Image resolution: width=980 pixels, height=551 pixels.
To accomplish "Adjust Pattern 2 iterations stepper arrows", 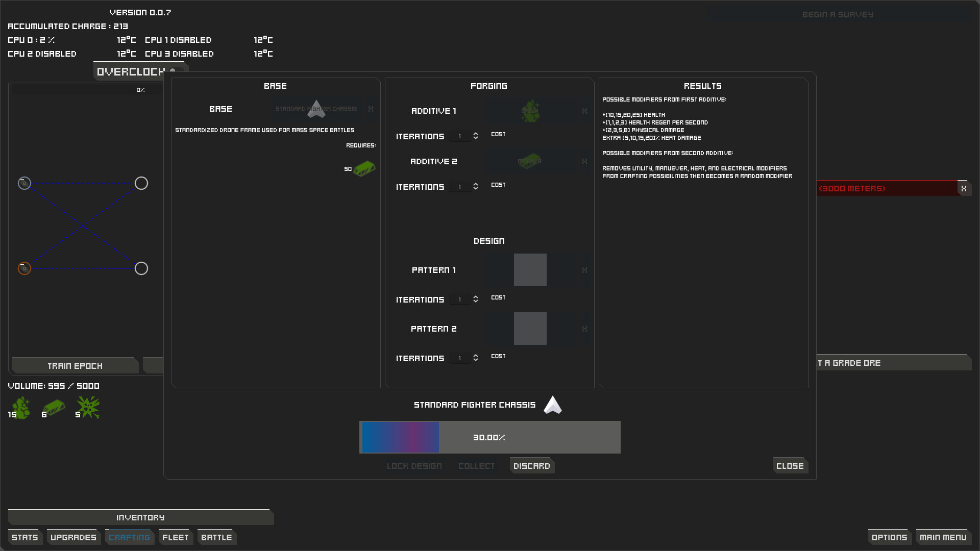I will pos(475,358).
